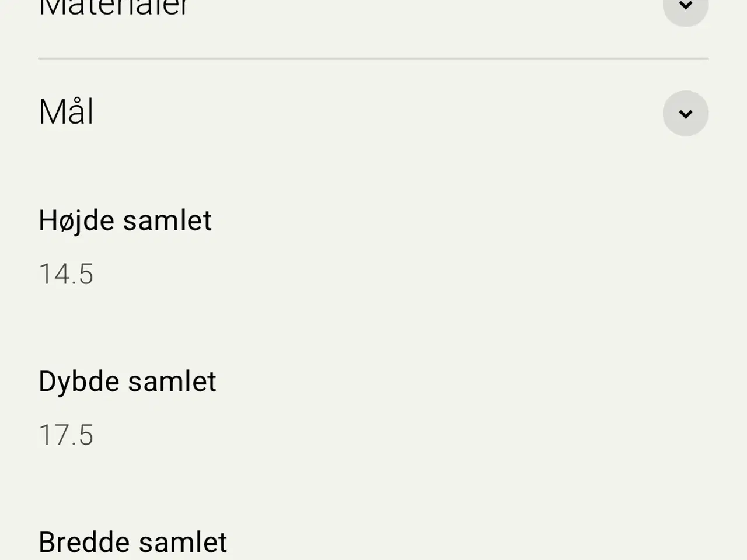This screenshot has height=560, width=747.
Task: Click the divider line below Materialer
Action: (373, 59)
